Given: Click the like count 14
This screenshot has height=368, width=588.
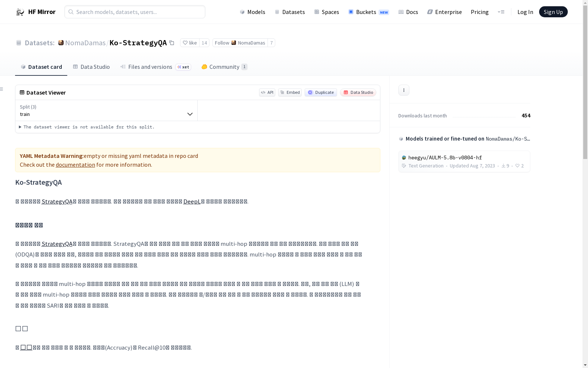Looking at the screenshot, I should point(204,43).
